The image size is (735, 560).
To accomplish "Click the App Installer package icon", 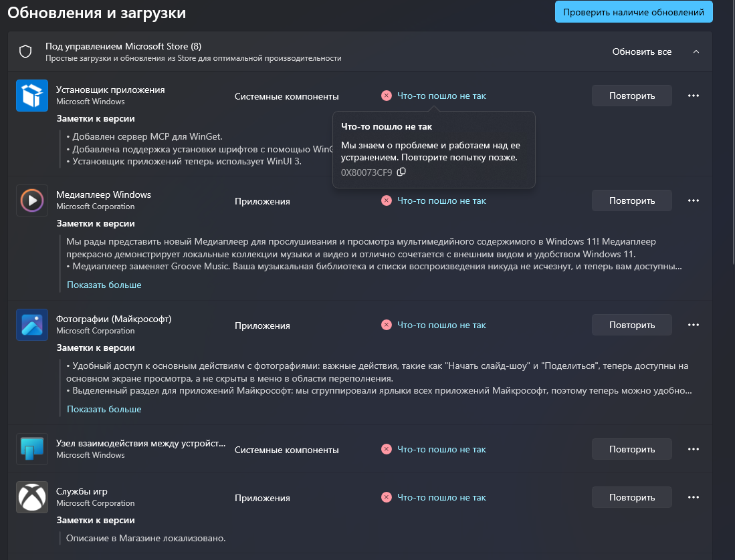I will tap(32, 96).
